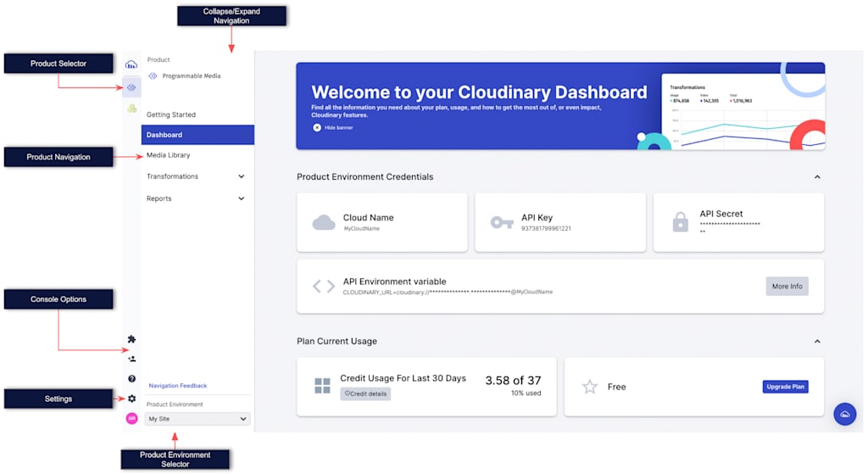Open the invite user icon

click(x=131, y=359)
